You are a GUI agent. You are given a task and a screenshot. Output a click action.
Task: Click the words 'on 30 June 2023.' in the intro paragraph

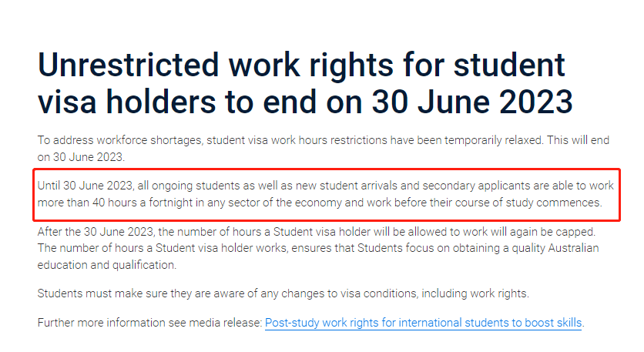pos(81,157)
